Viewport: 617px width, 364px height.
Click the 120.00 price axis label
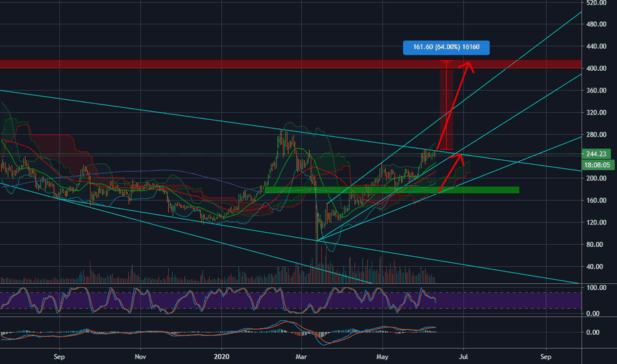coord(596,222)
